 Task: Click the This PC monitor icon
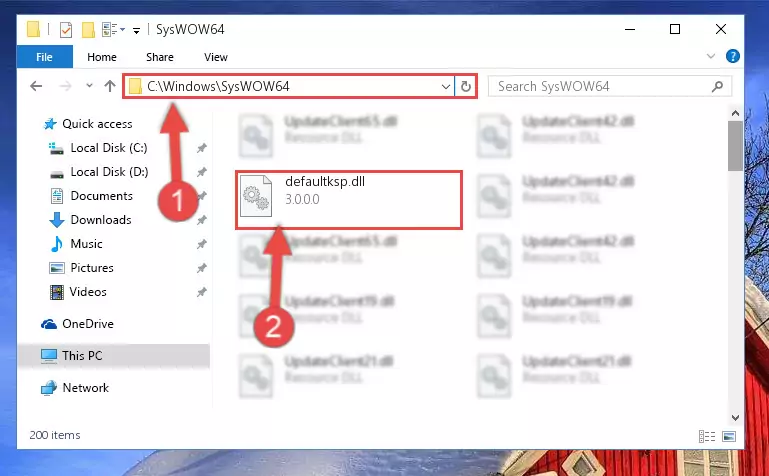coord(49,356)
